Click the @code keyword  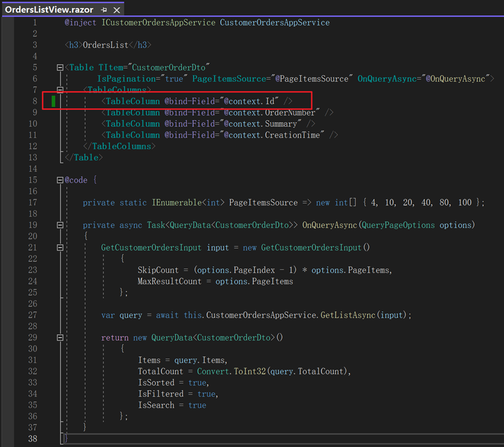[76, 180]
